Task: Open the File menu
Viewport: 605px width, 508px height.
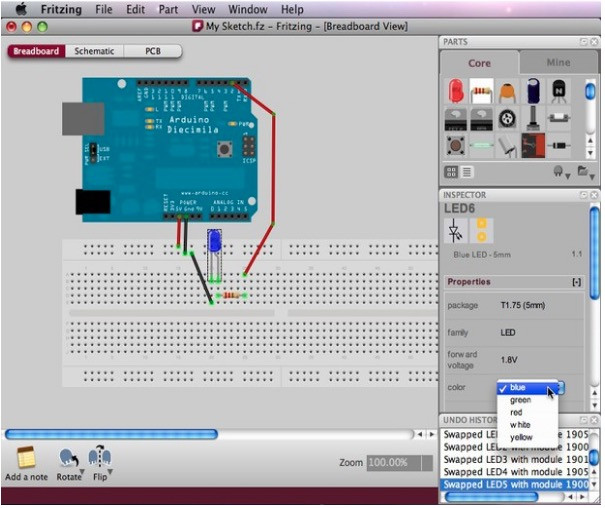Action: [x=104, y=9]
